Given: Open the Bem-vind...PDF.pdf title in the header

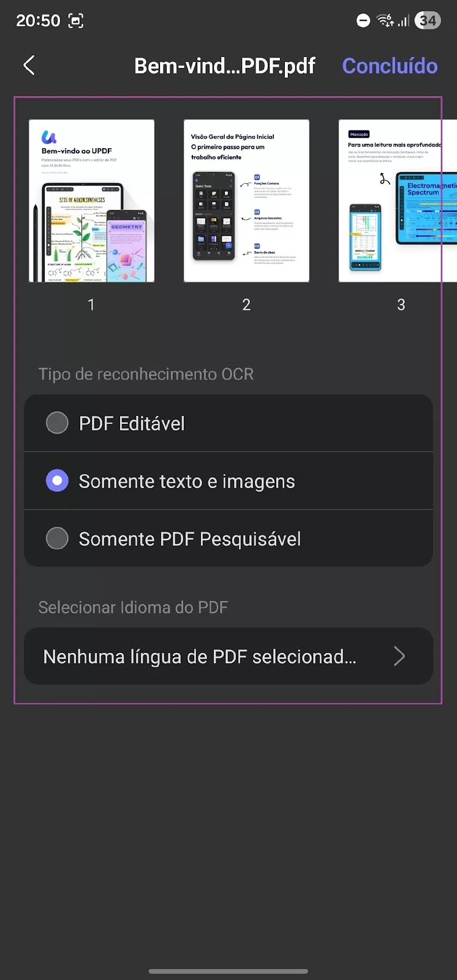Looking at the screenshot, I should click(225, 66).
